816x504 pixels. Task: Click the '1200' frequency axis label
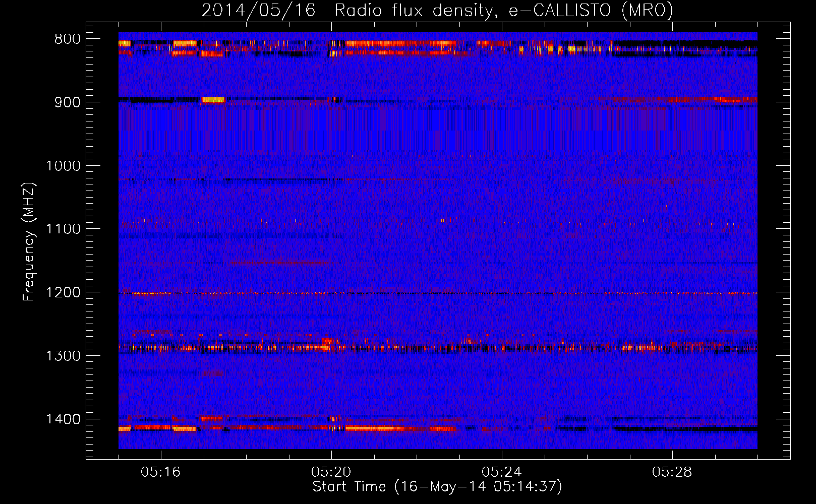click(x=63, y=293)
